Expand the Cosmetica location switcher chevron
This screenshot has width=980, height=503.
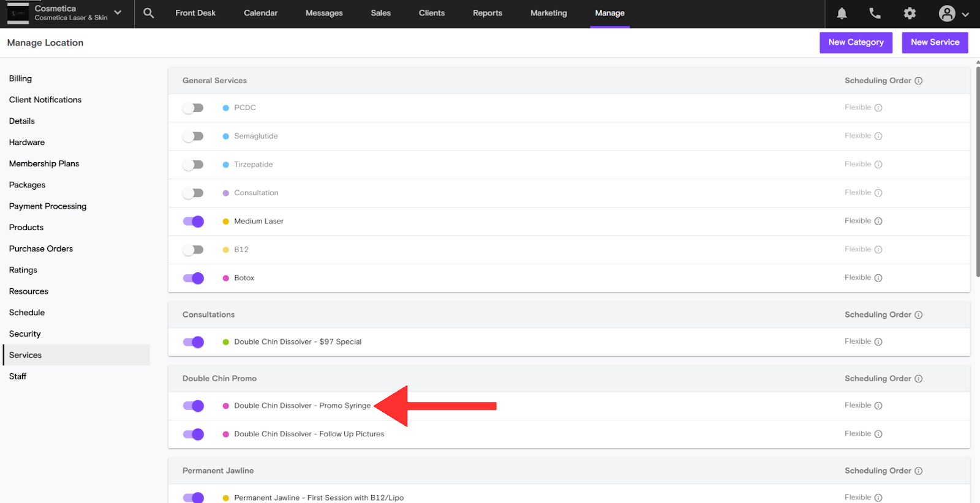coord(118,13)
